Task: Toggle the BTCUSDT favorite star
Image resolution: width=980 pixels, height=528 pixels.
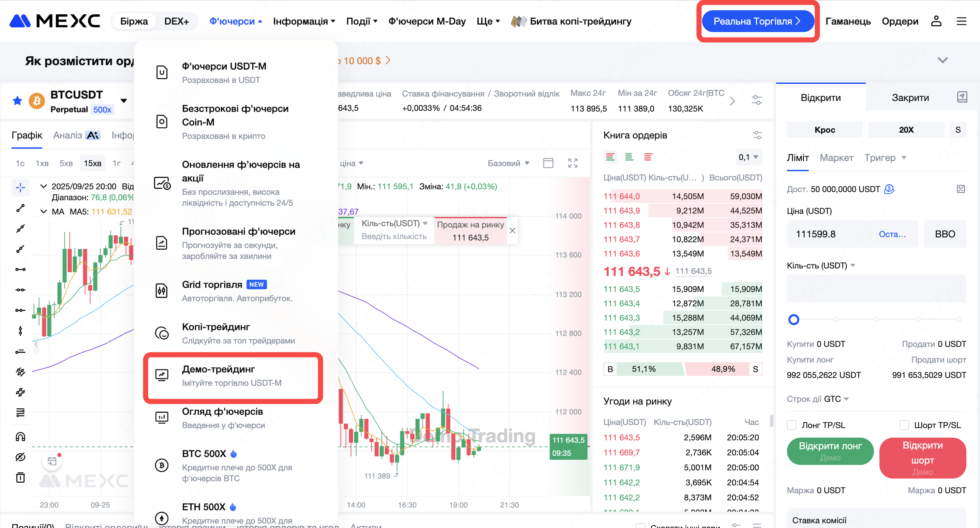Action: (x=17, y=101)
